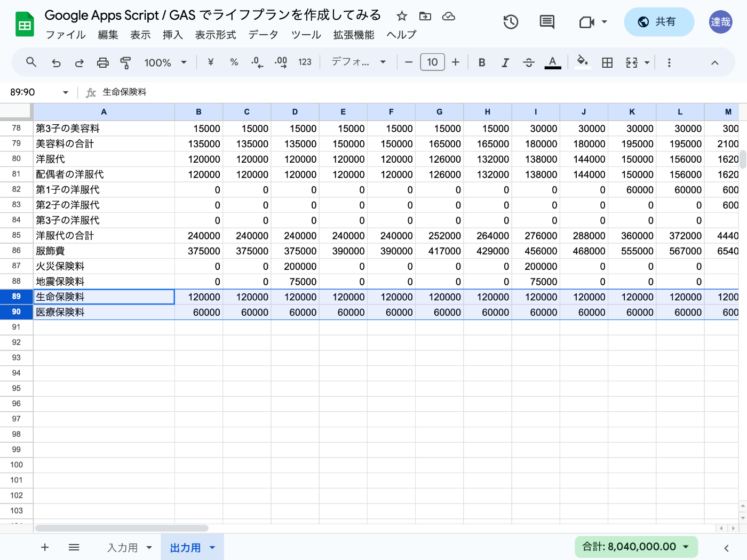This screenshot has height=560, width=747.
Task: Open the comments panel icon
Action: (x=547, y=22)
